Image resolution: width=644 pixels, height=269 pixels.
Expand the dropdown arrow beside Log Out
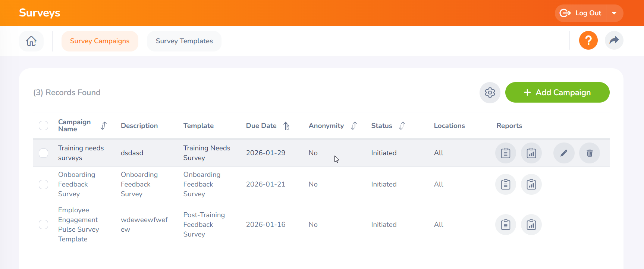tap(614, 13)
